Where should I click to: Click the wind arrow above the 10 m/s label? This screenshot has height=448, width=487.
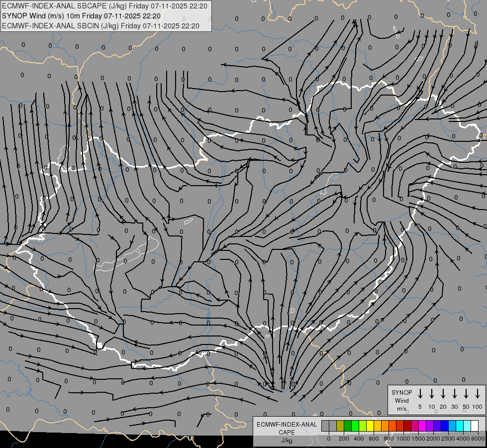pos(432,393)
